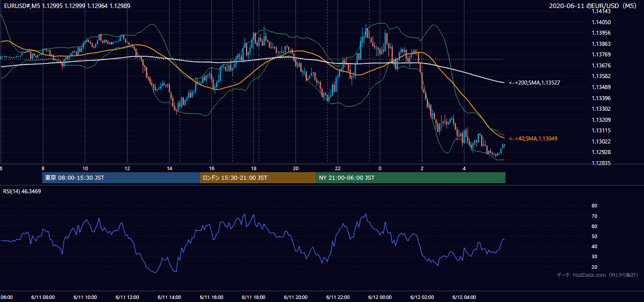
Task: Click price axis label 1.13956
Action: coord(601,33)
